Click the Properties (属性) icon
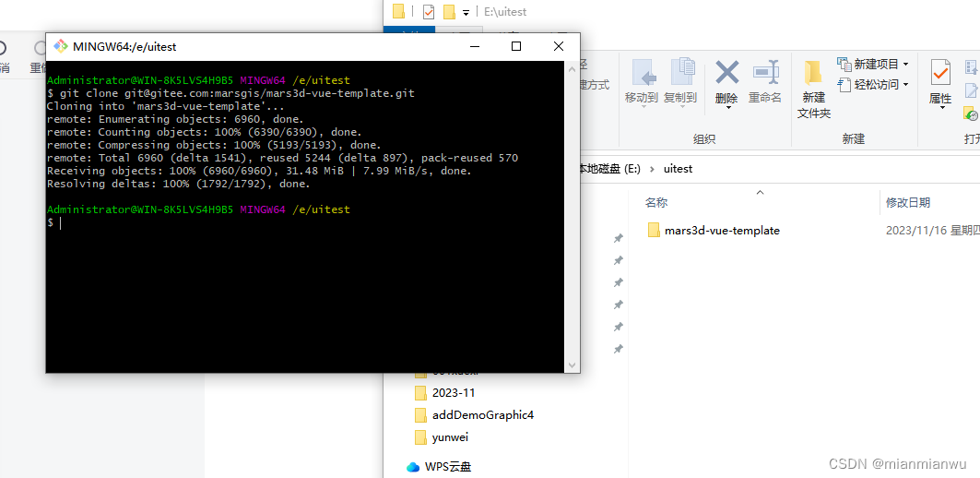Screen dimensions: 980x478 pos(940,73)
